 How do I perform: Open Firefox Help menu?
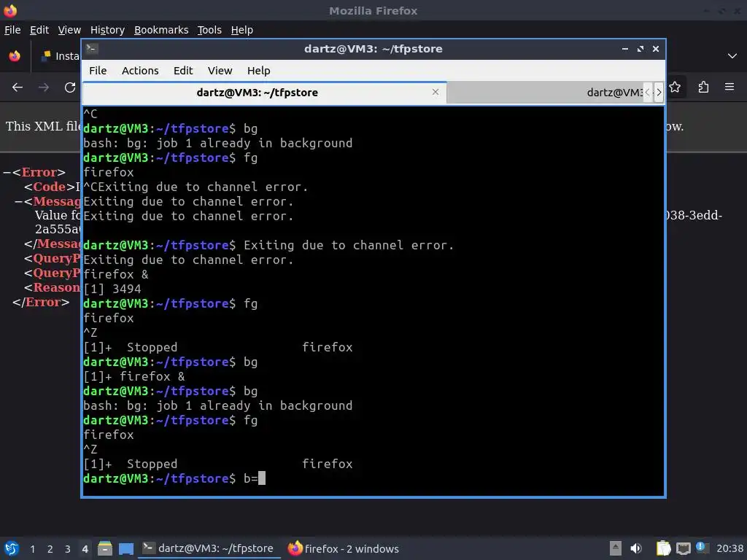pos(241,30)
